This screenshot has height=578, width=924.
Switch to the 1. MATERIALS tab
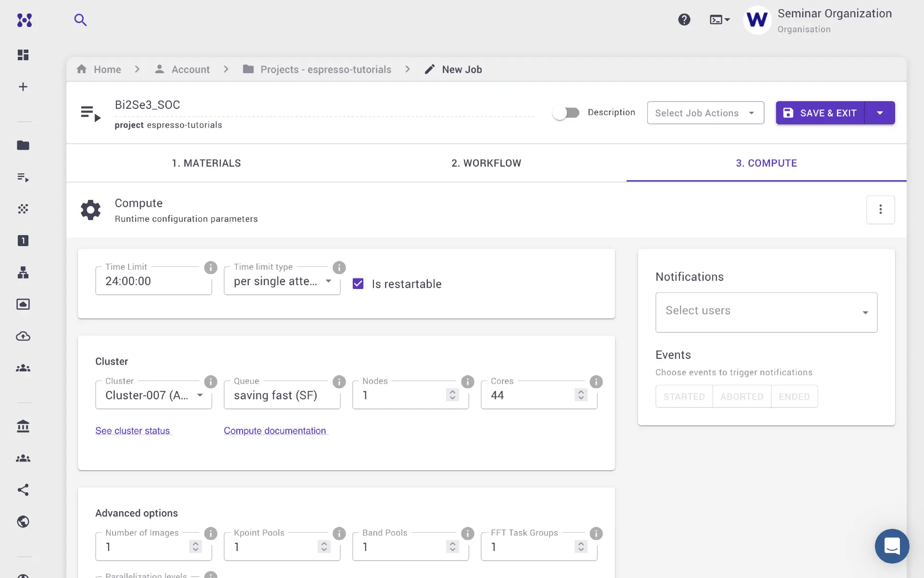click(x=206, y=163)
